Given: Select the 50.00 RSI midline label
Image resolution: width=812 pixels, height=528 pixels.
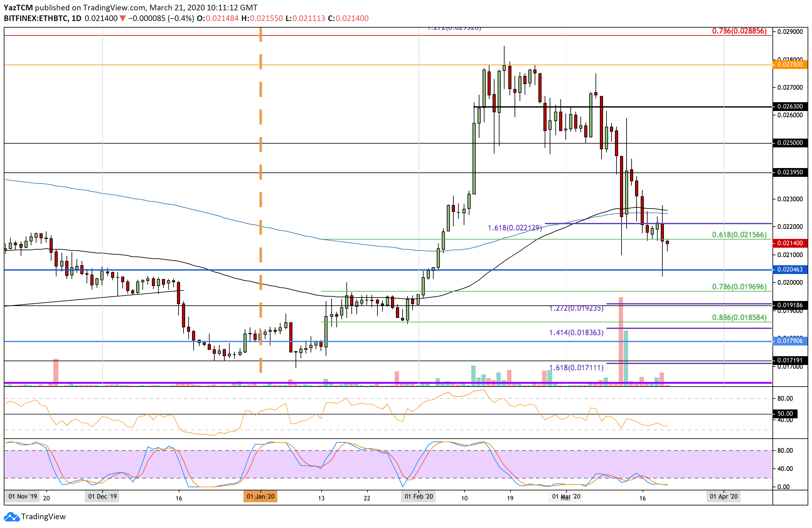Looking at the screenshot, I should point(785,414).
